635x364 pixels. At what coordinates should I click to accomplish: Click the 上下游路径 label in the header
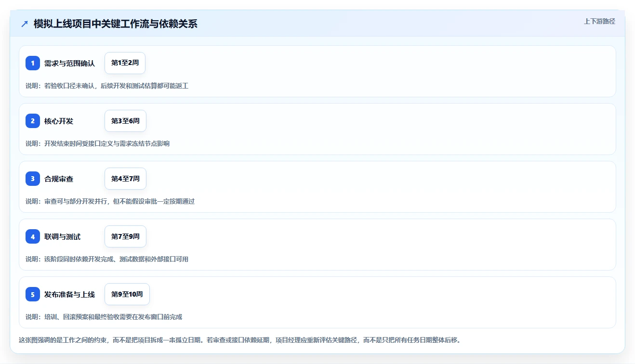tap(599, 21)
